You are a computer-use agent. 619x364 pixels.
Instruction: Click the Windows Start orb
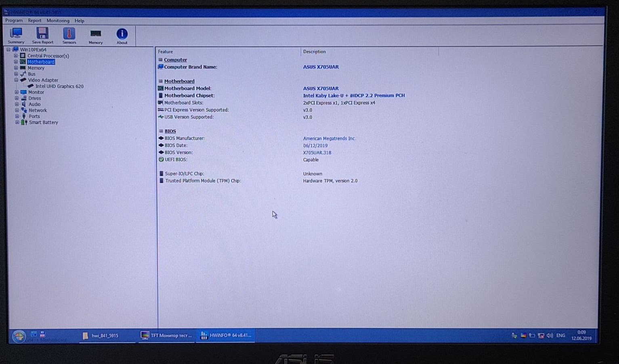(x=19, y=336)
